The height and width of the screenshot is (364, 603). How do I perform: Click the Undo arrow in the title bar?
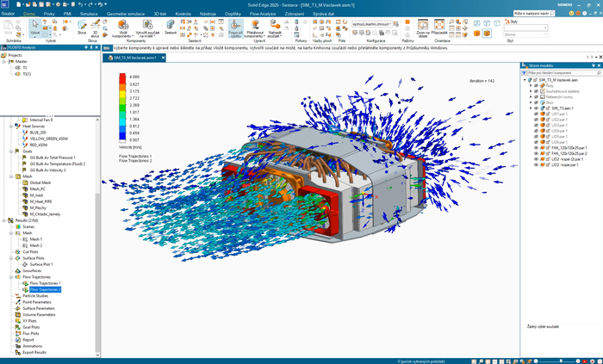pos(80,4)
